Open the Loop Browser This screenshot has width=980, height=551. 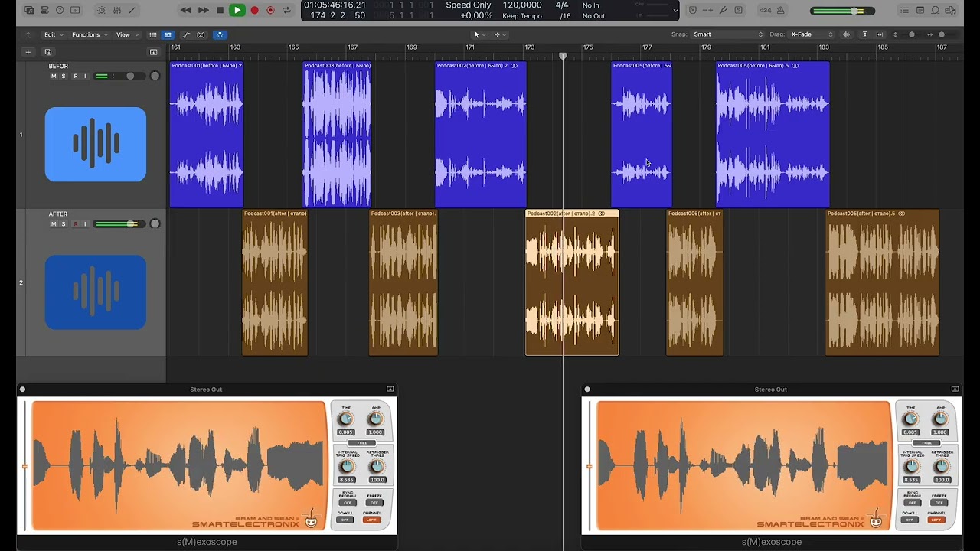[x=936, y=11]
